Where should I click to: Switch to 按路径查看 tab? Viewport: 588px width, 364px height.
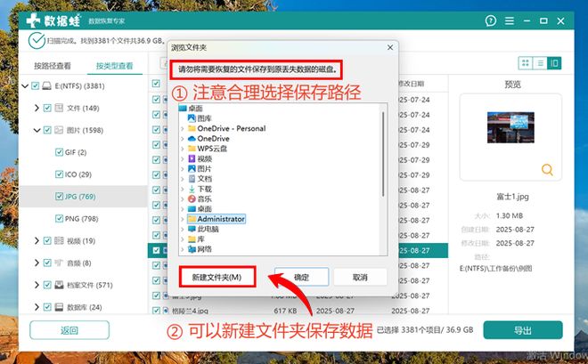point(53,66)
